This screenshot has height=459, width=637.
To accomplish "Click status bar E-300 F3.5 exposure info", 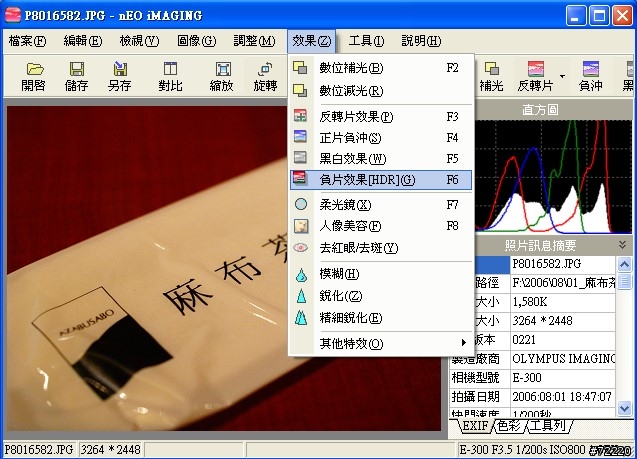I will coord(522,450).
